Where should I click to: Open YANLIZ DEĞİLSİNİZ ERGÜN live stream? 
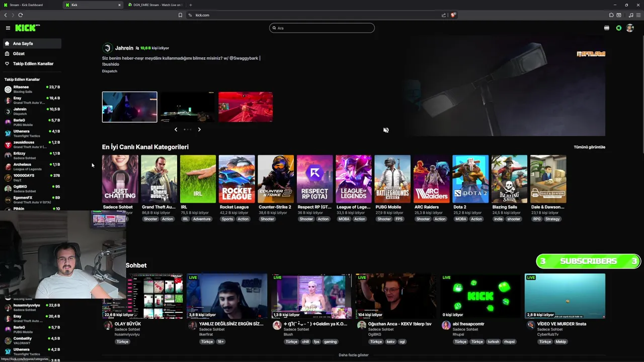227,296
